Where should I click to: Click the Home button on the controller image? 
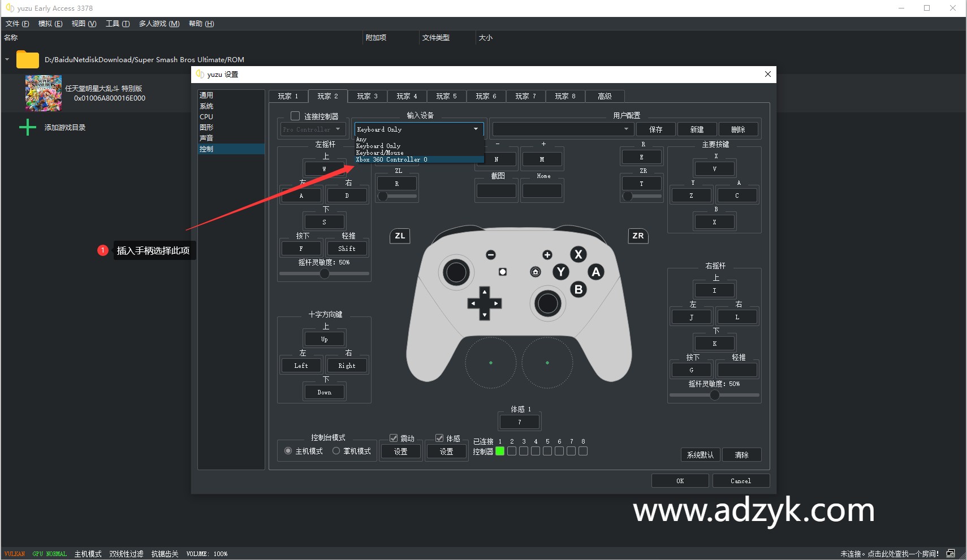point(536,272)
